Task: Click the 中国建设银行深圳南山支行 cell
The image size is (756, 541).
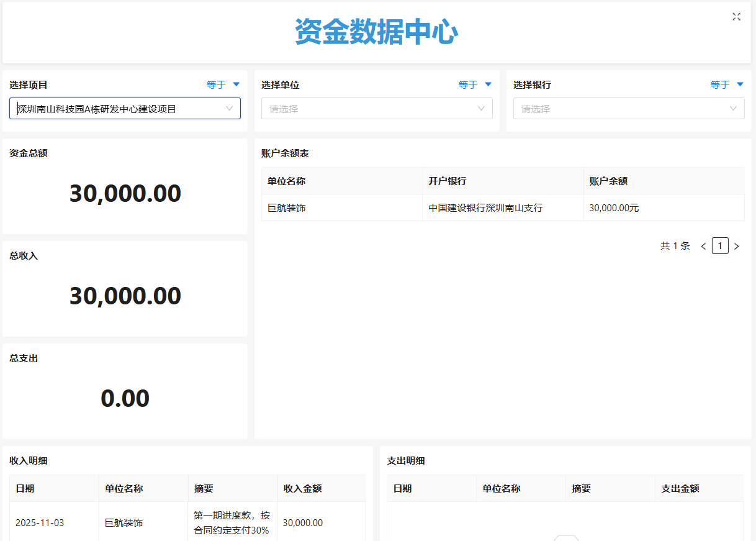Action: [485, 208]
